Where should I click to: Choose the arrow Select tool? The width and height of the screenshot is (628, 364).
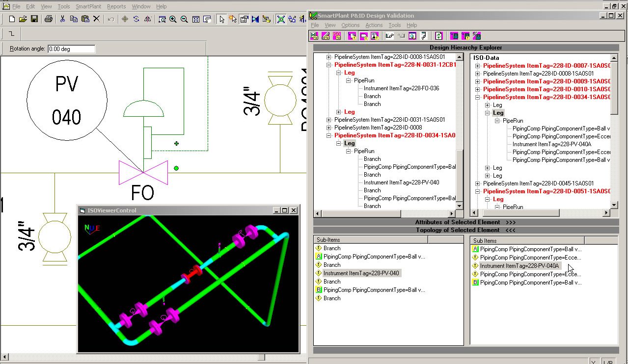(222, 19)
